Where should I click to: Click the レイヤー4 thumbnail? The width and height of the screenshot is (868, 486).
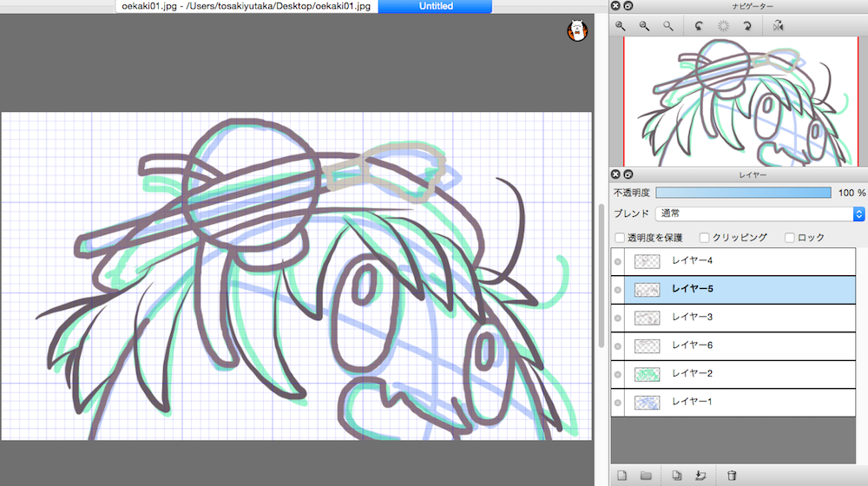(648, 261)
